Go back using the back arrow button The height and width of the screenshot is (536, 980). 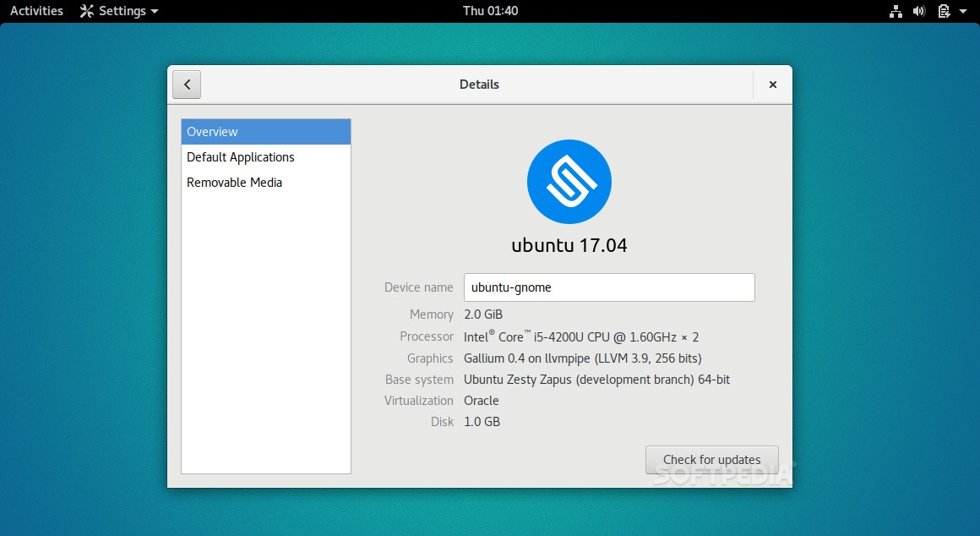pos(187,85)
